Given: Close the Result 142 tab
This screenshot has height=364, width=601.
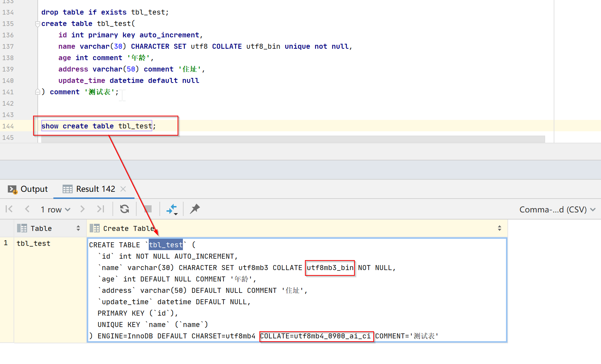Looking at the screenshot, I should (123, 189).
